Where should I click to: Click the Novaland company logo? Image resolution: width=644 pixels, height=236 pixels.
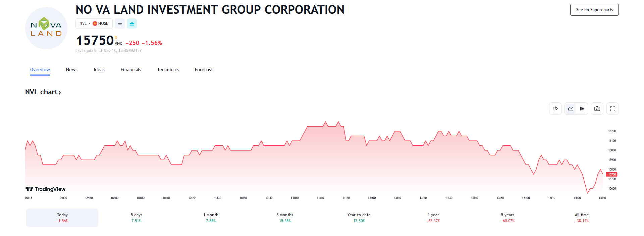click(46, 28)
